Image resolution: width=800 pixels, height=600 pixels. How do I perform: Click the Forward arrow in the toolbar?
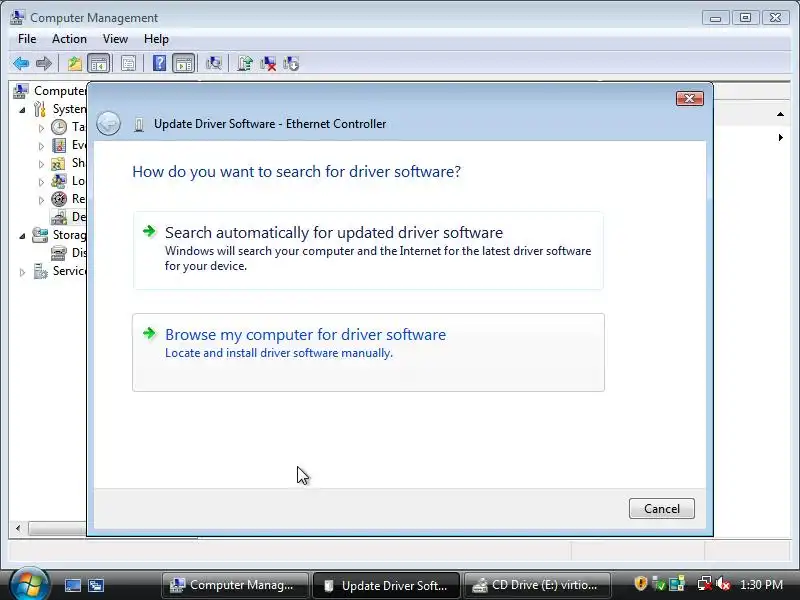point(44,64)
